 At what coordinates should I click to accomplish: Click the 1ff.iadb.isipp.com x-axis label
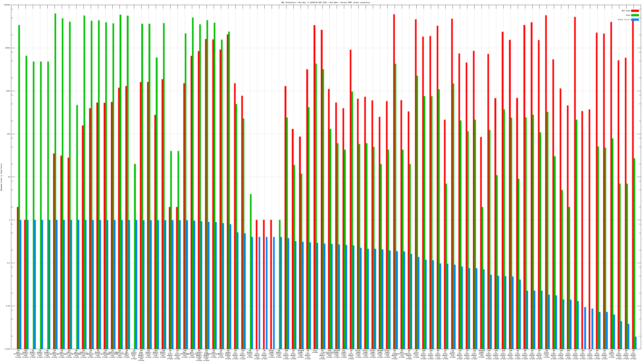pyautogui.click(x=344, y=354)
